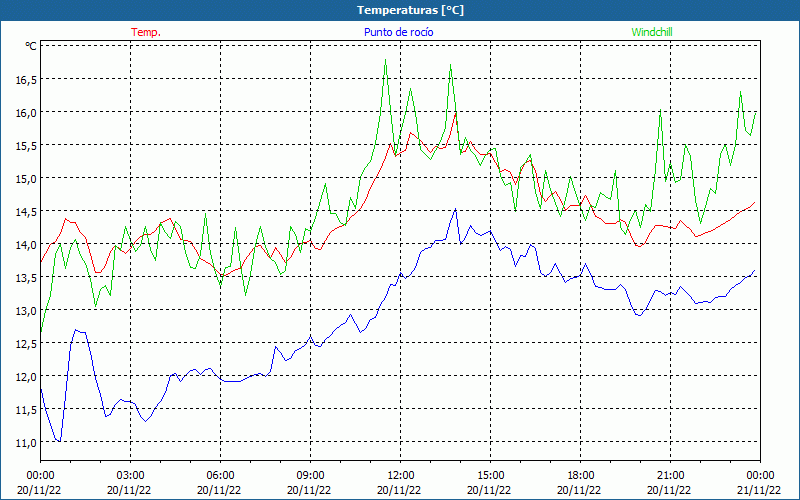Click the 15,5 y-axis value
This screenshot has height=500, width=800.
point(26,146)
